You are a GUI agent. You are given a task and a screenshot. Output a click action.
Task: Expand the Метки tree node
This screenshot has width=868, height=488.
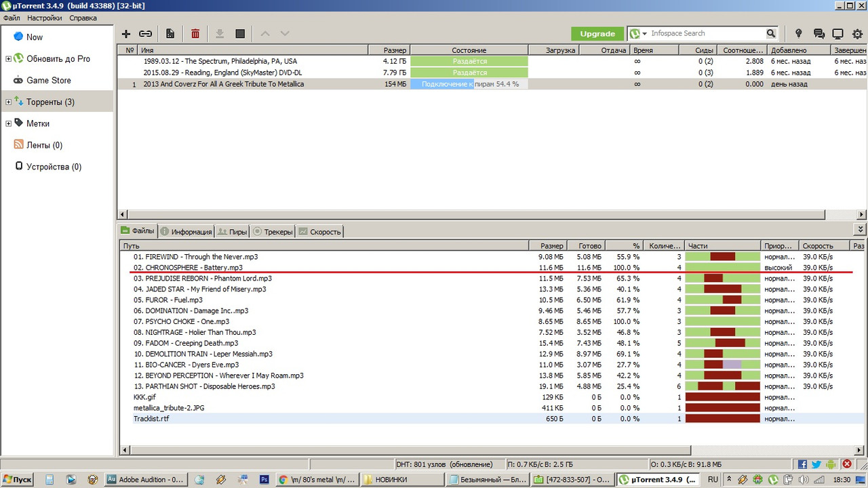pos(8,124)
